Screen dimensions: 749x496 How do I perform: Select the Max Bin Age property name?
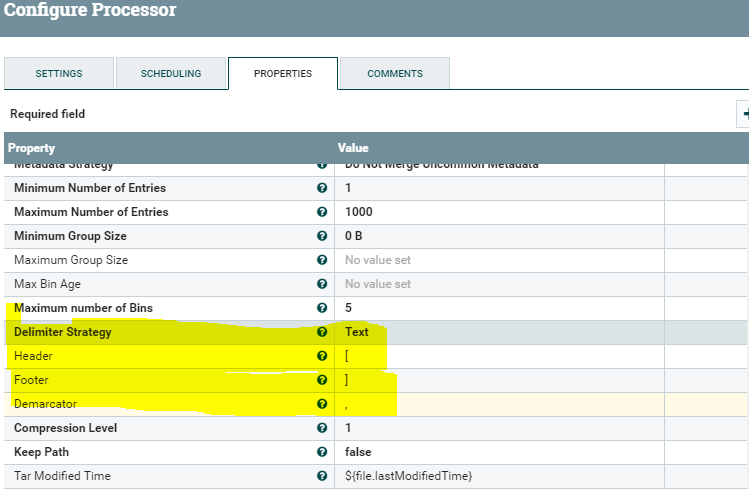pyautogui.click(x=47, y=284)
